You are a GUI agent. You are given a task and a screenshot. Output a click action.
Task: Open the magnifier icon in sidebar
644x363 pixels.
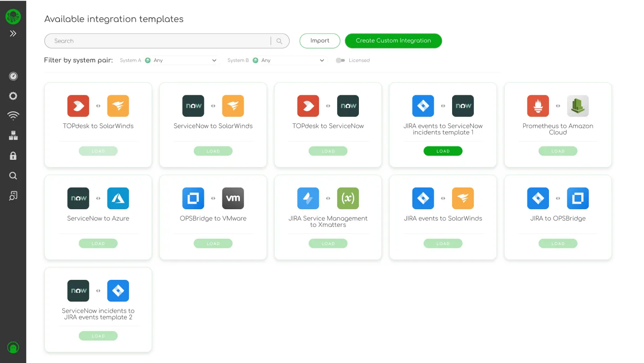(13, 175)
